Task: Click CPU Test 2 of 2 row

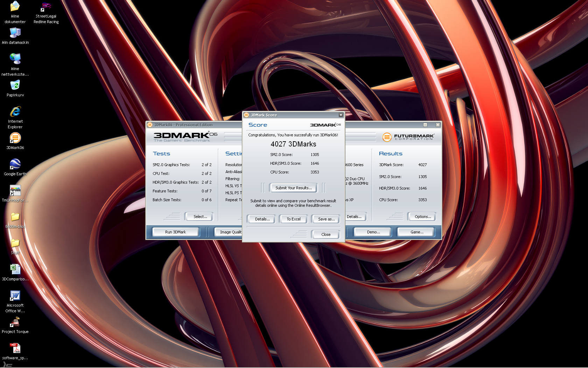Action: pyautogui.click(x=182, y=173)
